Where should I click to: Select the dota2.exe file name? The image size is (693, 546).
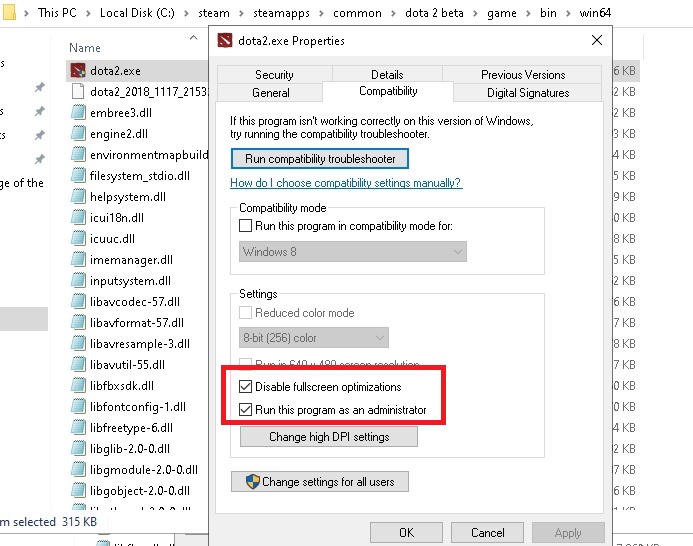click(x=115, y=71)
